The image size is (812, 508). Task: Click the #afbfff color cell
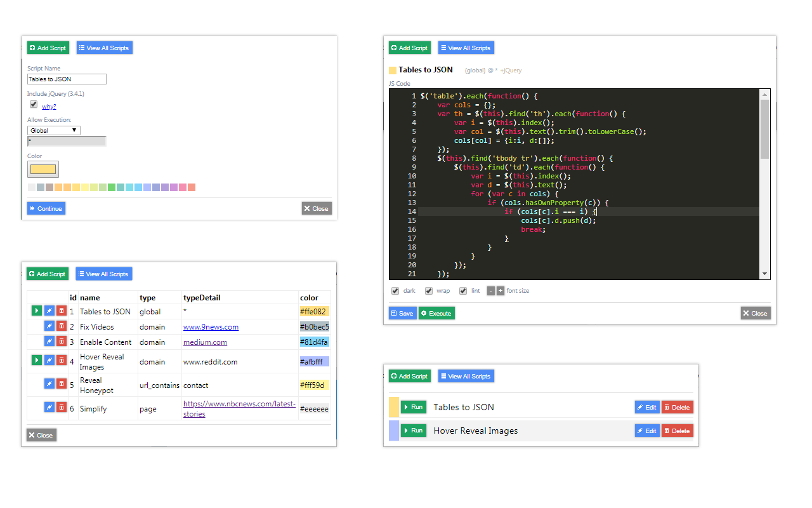click(x=315, y=361)
